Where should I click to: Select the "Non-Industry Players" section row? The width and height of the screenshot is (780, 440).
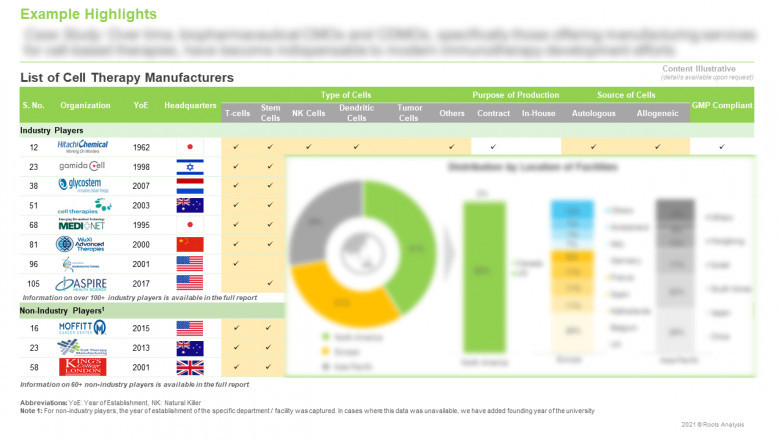click(152, 311)
